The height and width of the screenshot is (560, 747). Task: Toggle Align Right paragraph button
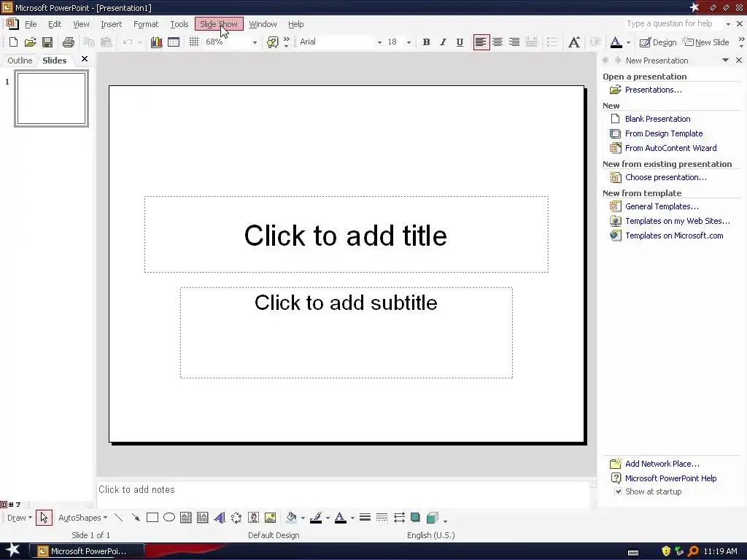[x=514, y=42]
